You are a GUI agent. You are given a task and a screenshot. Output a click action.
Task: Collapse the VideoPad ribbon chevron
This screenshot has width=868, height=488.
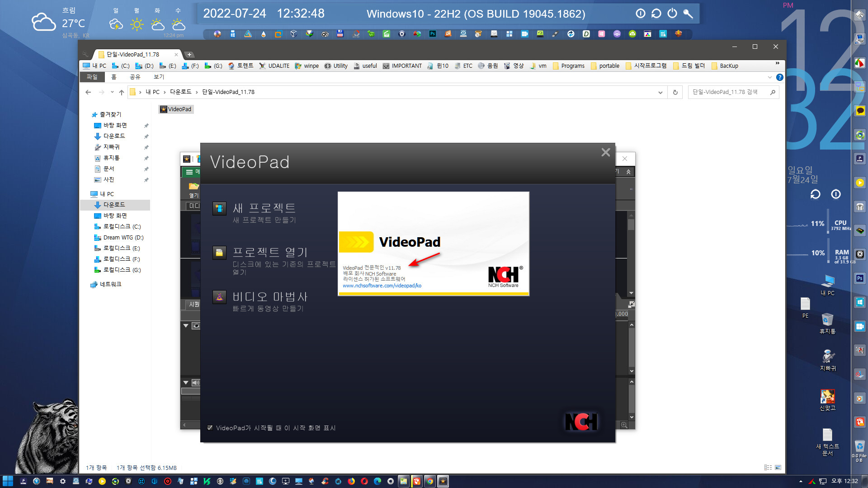pyautogui.click(x=628, y=172)
